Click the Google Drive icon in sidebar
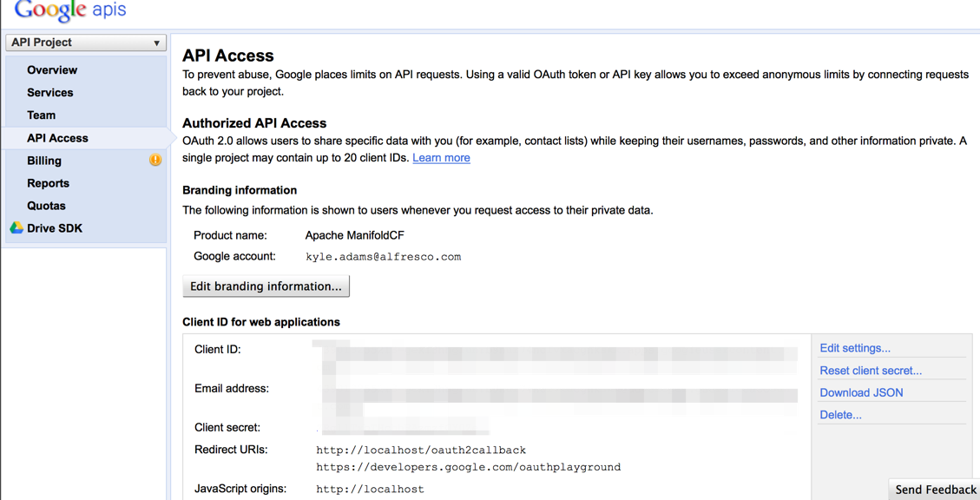980x500 pixels. pos(16,228)
